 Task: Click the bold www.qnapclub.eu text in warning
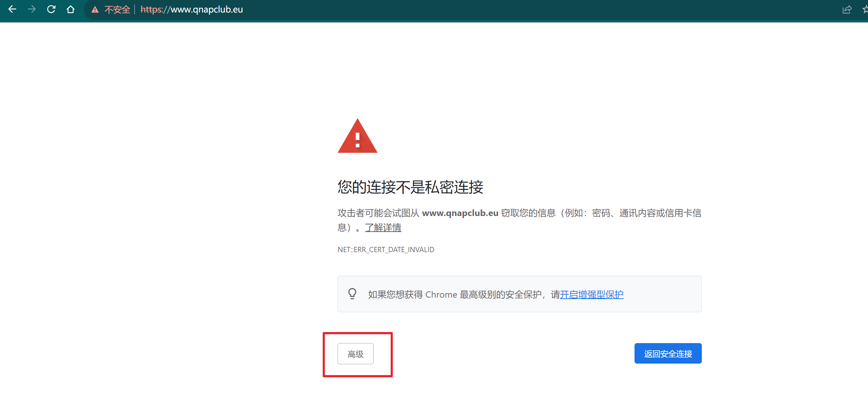click(460, 213)
